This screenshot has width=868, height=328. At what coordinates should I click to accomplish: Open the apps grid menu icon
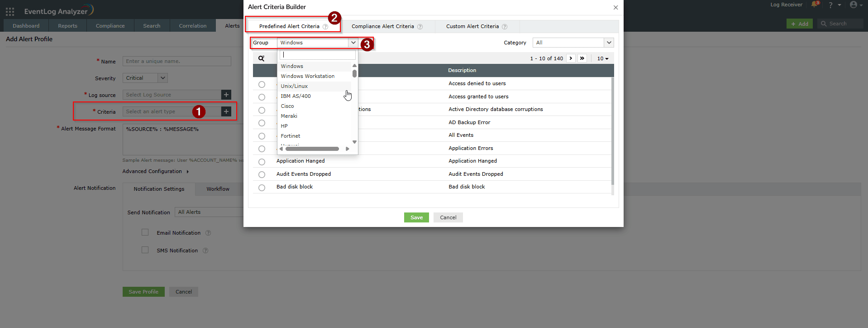point(10,11)
